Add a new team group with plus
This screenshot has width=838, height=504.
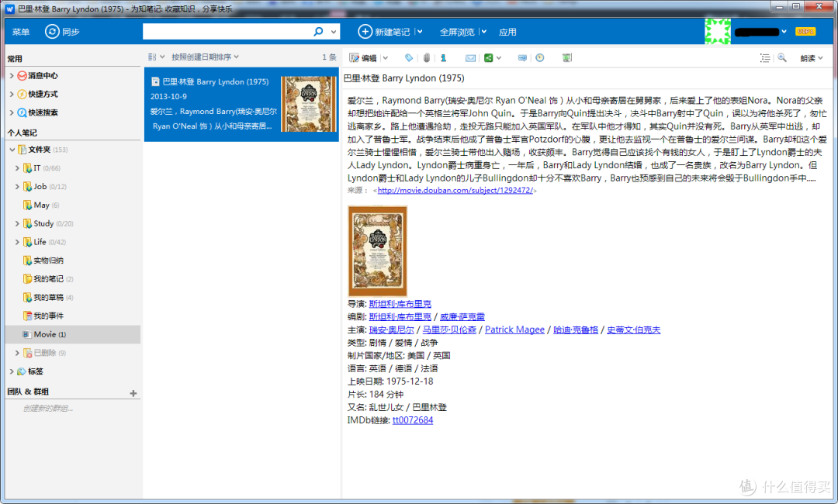pyautogui.click(x=133, y=393)
